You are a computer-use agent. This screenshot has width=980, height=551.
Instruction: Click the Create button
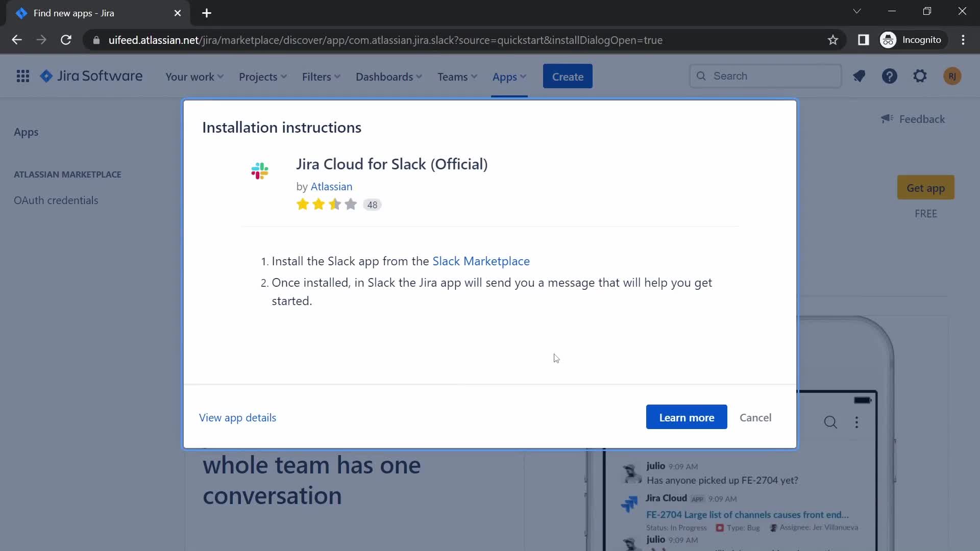tap(568, 77)
